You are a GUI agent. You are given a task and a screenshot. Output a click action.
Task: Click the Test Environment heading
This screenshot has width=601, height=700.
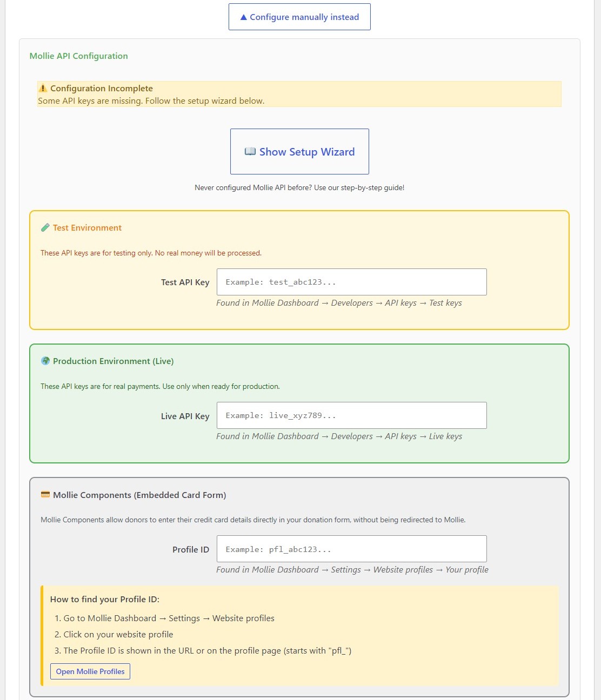click(x=87, y=227)
